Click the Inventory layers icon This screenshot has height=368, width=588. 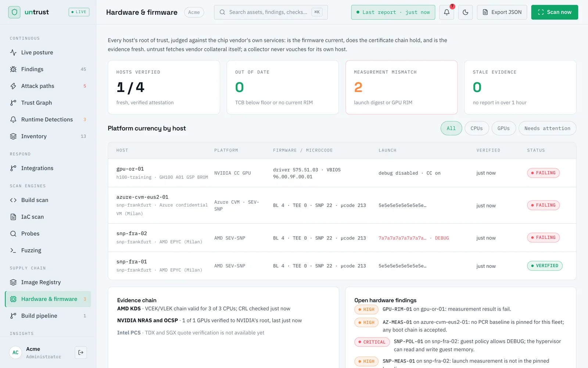pyautogui.click(x=13, y=136)
